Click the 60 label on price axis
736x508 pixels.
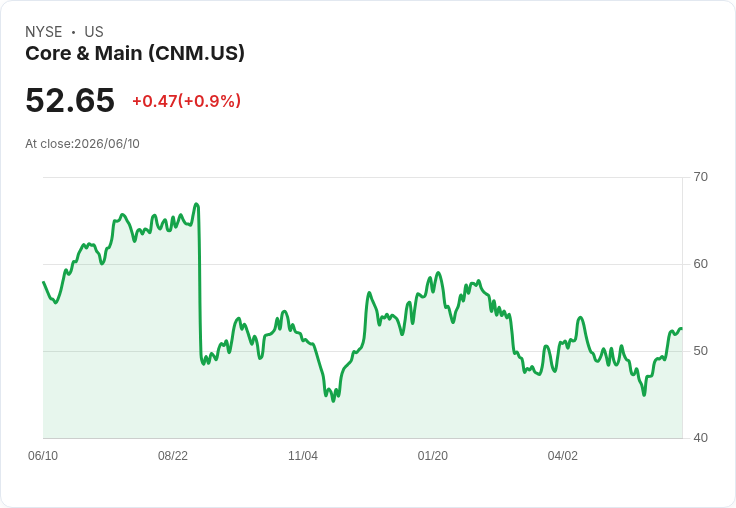[700, 264]
